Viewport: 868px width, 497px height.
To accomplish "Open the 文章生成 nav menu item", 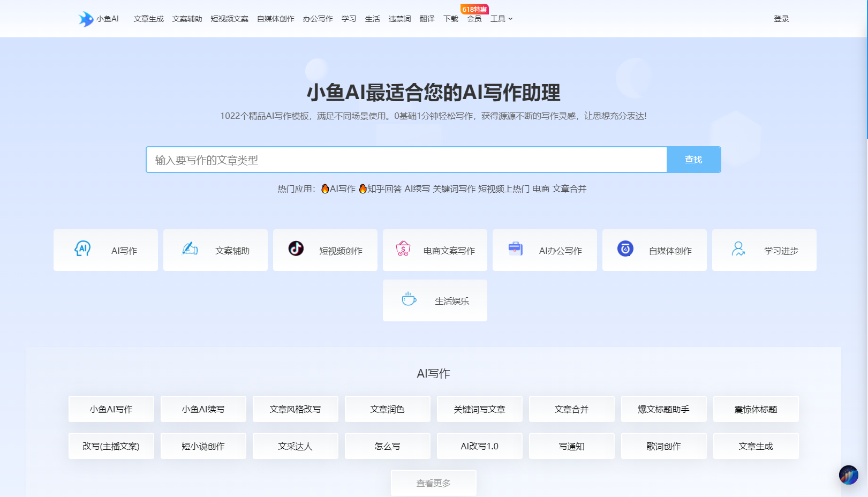I will point(148,19).
